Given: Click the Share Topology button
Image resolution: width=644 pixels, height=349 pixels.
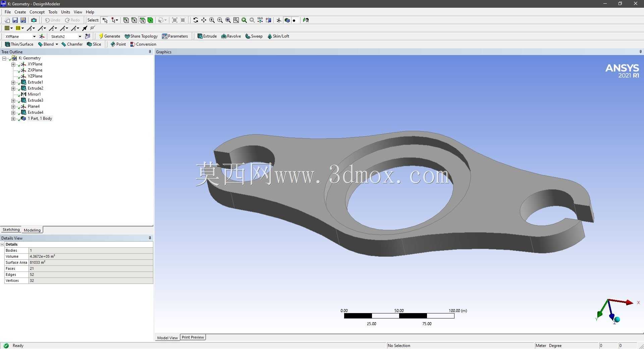Looking at the screenshot, I should click(x=141, y=36).
